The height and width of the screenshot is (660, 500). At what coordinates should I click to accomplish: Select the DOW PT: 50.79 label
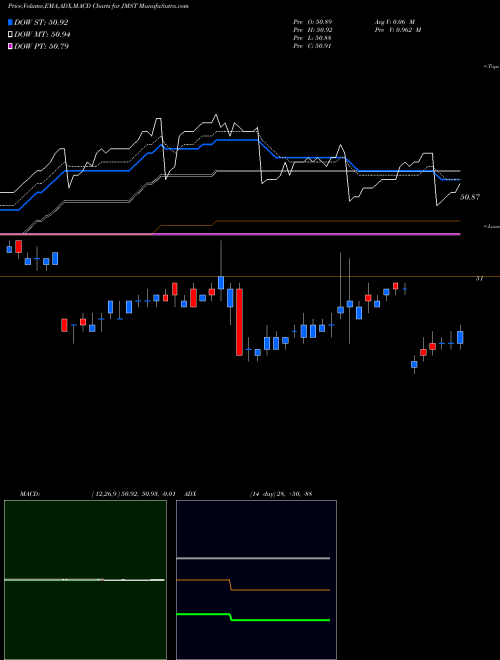click(41, 46)
